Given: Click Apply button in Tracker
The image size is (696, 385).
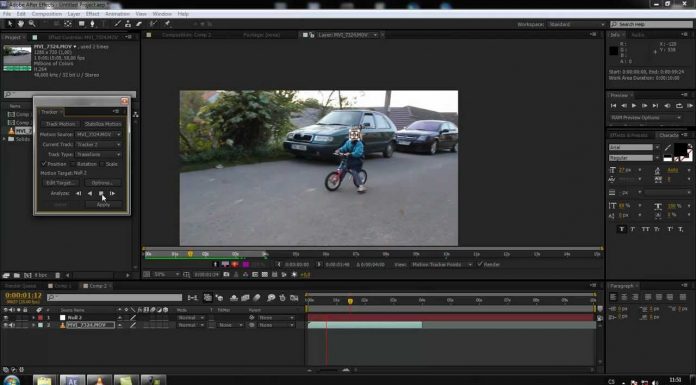Looking at the screenshot, I should pyautogui.click(x=103, y=205).
